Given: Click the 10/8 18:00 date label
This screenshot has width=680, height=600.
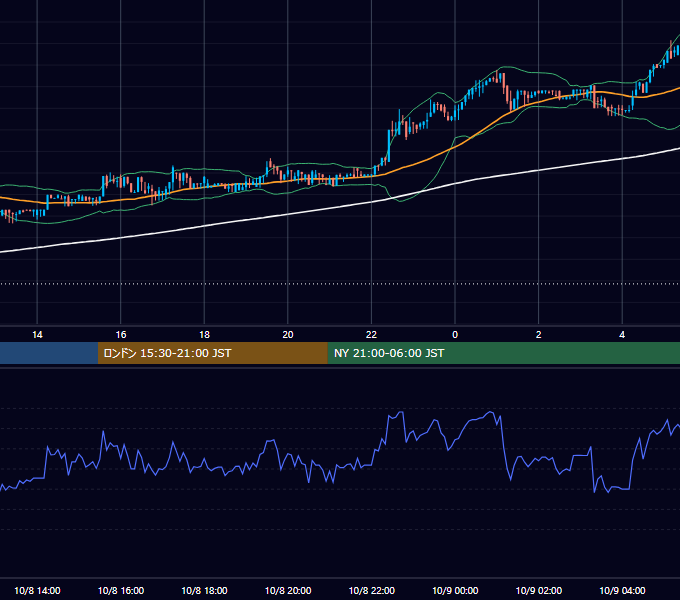Looking at the screenshot, I should pos(204,590).
